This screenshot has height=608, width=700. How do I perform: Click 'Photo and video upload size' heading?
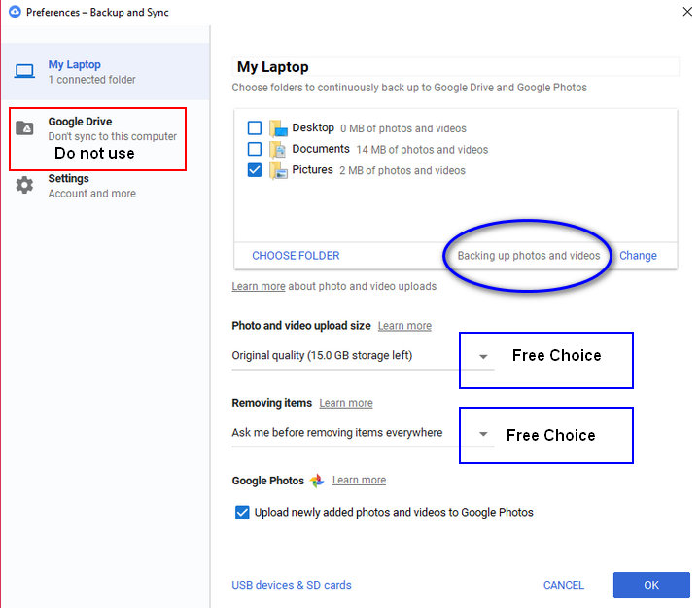(301, 326)
